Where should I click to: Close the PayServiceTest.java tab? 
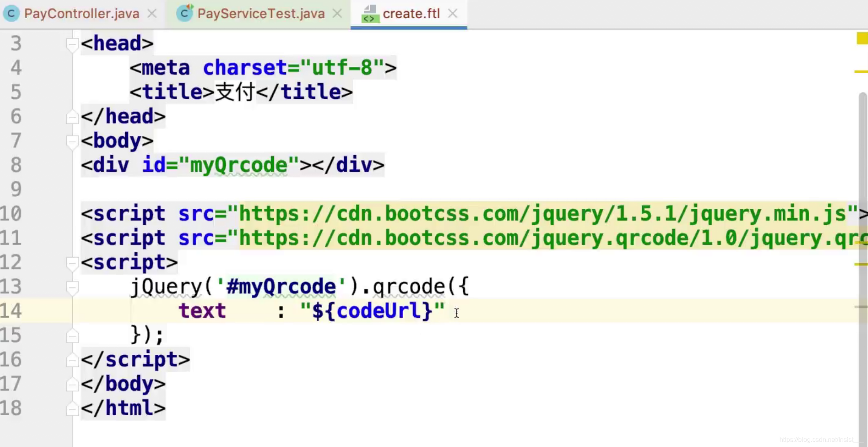(337, 14)
